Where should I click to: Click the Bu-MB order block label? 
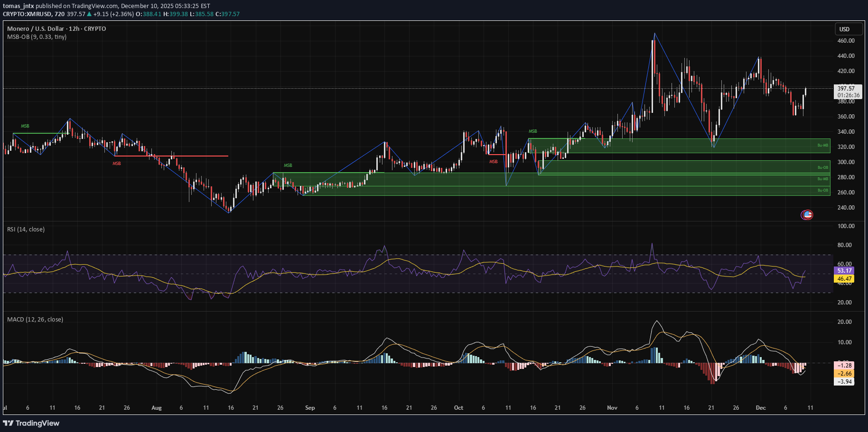tap(822, 146)
